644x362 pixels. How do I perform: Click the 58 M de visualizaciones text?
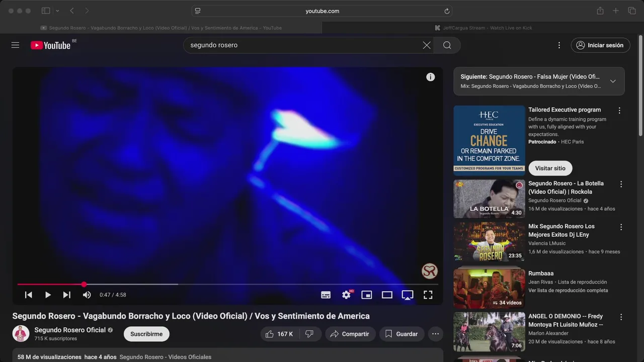point(49,357)
